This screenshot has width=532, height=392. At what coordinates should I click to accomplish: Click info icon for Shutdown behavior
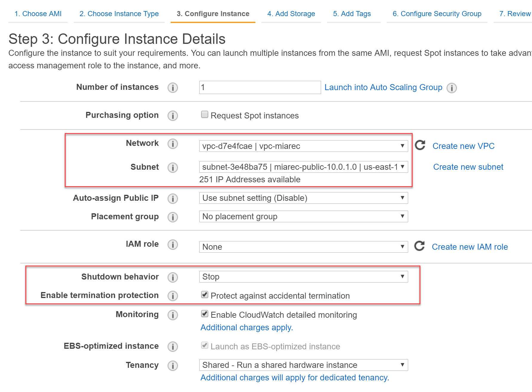coord(173,277)
